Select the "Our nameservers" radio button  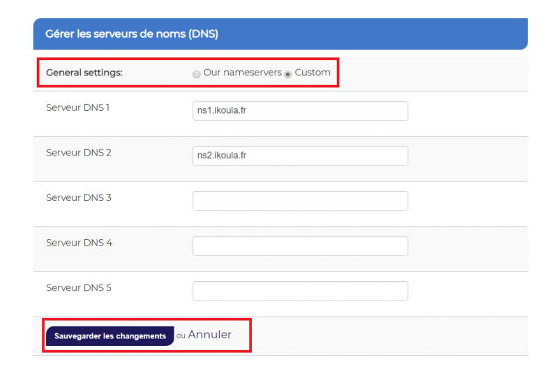click(x=197, y=74)
